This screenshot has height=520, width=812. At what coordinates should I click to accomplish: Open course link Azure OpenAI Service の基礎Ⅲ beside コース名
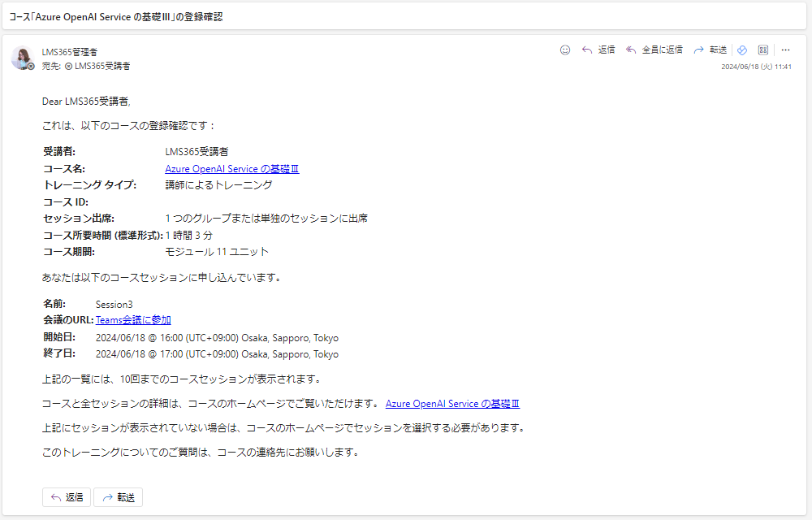tap(232, 169)
